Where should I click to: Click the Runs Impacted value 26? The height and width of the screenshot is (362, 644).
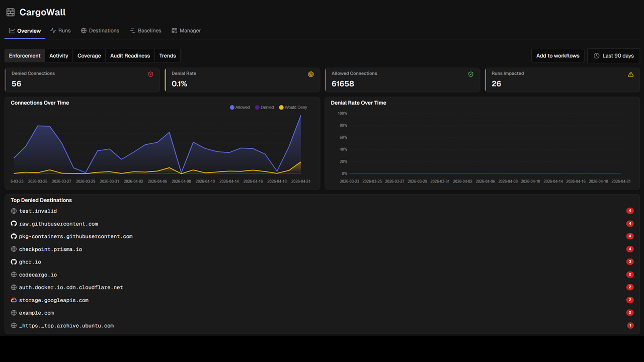coord(497,84)
